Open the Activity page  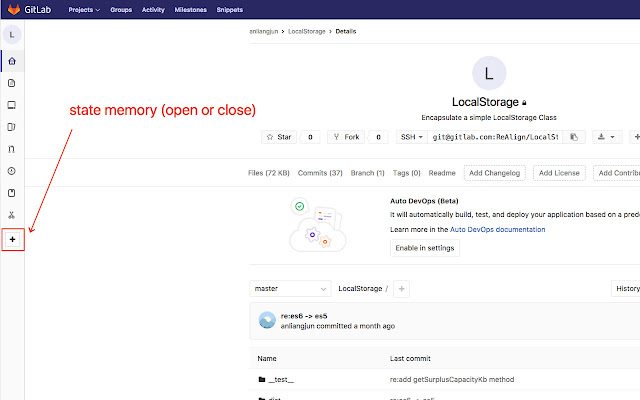(153, 10)
